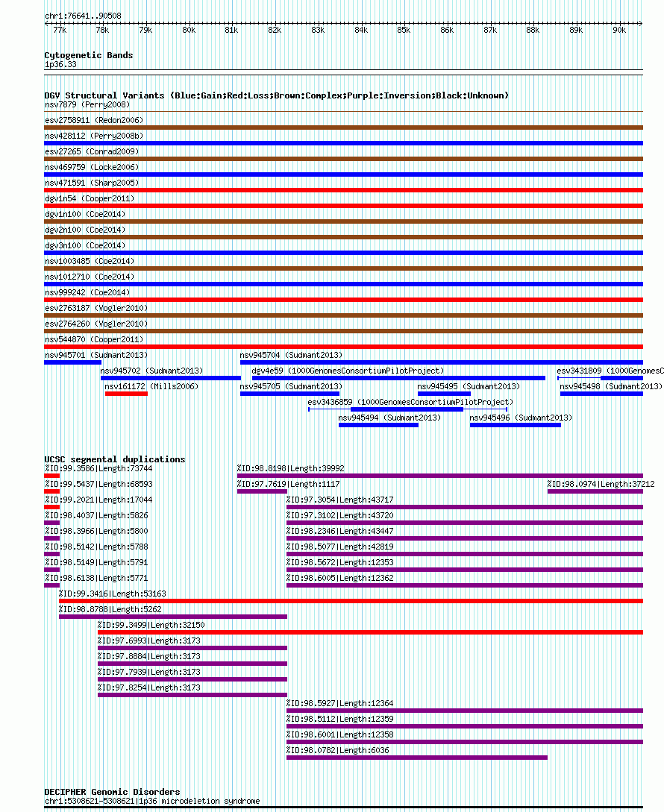The width and height of the screenshot is (664, 812).
Task: Select duplication %ID:98.4037|Length:5826
Action: click(x=96, y=516)
